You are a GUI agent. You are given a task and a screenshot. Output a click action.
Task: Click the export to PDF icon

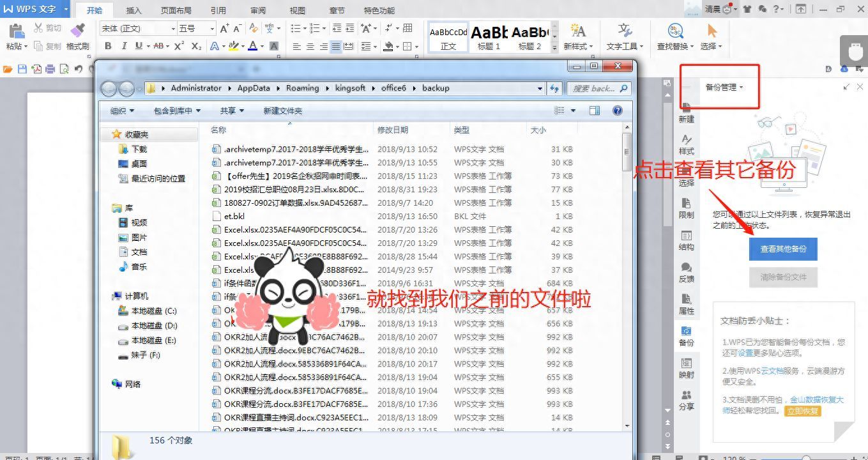[36, 69]
